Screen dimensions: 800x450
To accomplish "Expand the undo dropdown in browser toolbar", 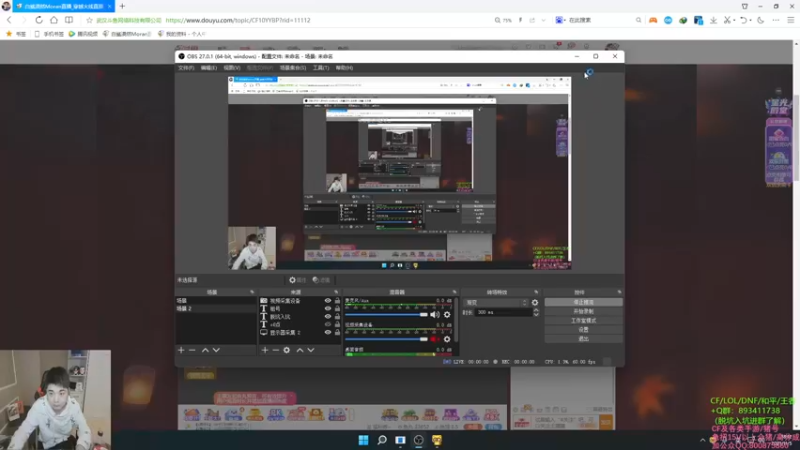I will [x=750, y=20].
